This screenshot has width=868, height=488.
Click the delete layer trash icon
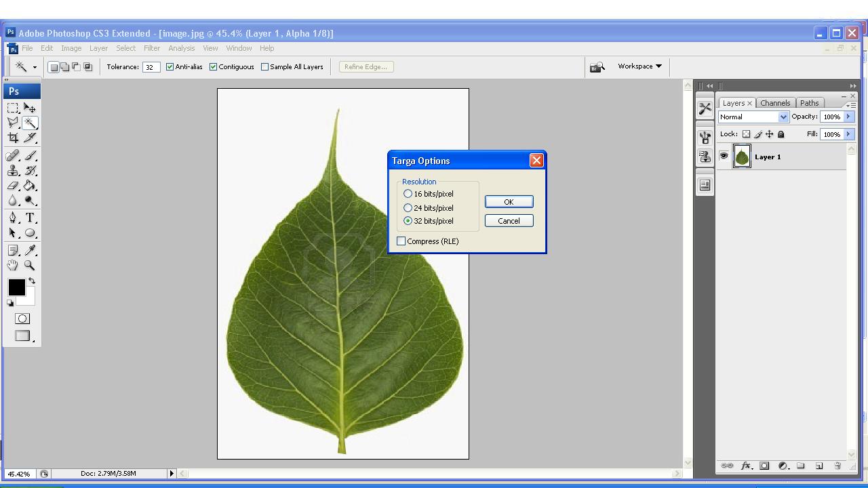pyautogui.click(x=837, y=466)
